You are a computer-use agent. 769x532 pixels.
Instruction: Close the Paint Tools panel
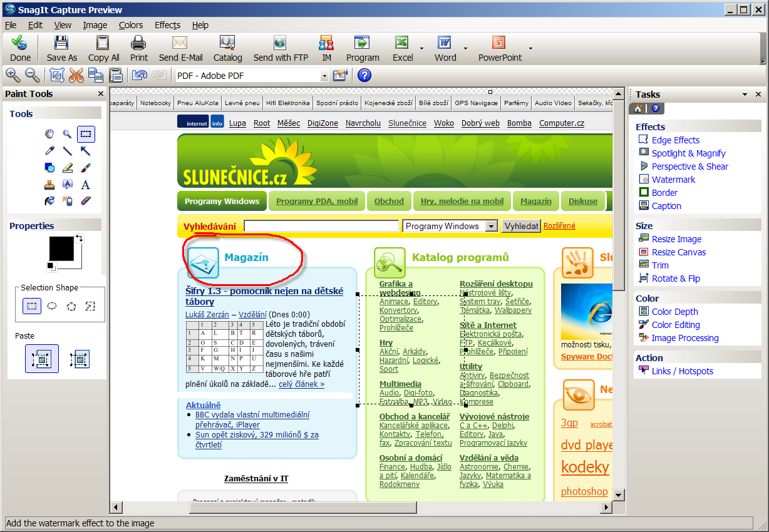(101, 94)
